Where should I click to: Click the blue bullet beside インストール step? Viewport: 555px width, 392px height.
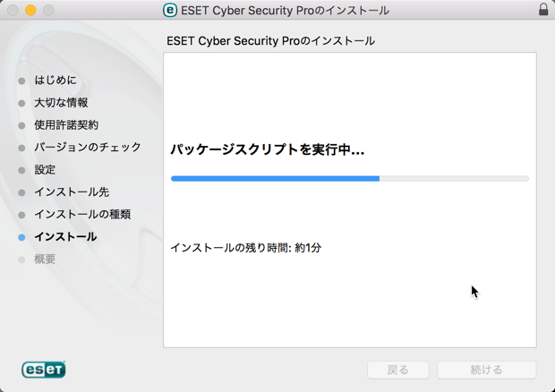tap(21, 237)
